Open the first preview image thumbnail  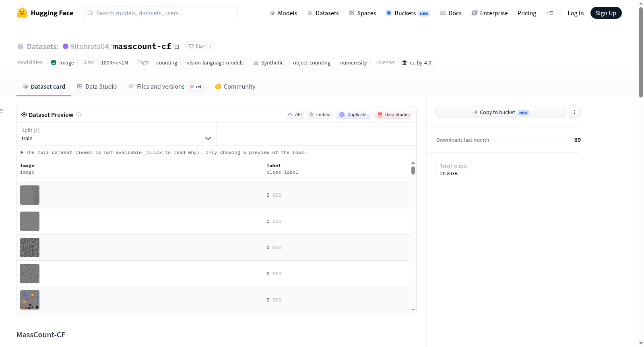[30, 195]
